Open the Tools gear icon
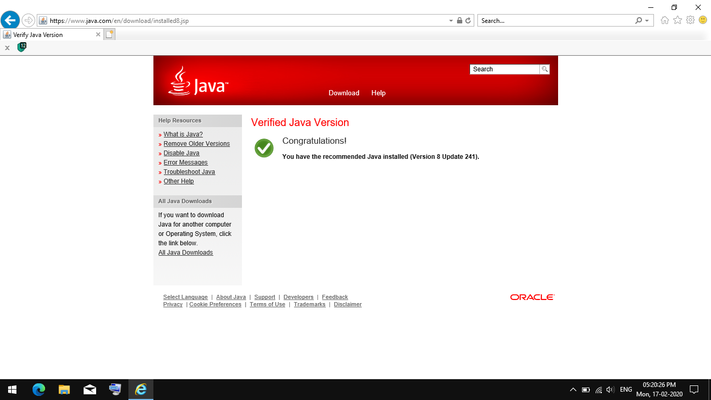The image size is (711, 400). click(x=690, y=20)
